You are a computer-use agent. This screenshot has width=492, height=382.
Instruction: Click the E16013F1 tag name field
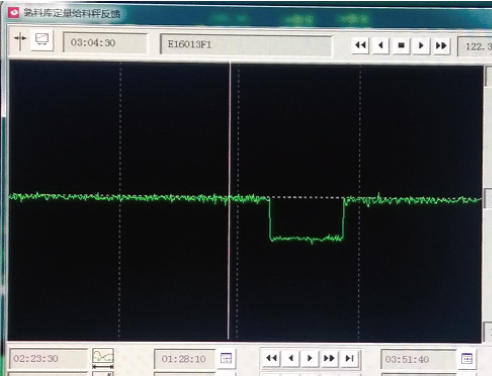246,44
